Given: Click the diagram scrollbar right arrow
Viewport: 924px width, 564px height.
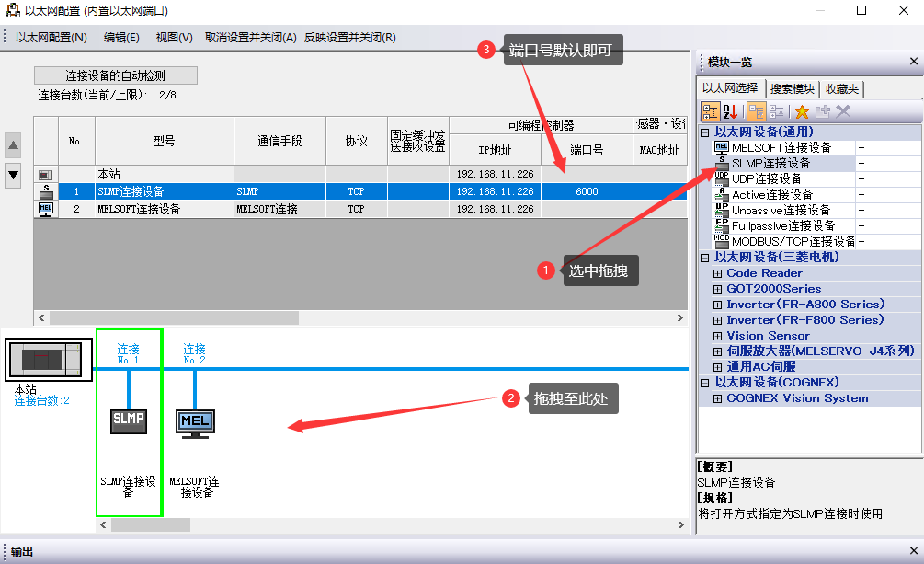Looking at the screenshot, I should click(x=681, y=524).
